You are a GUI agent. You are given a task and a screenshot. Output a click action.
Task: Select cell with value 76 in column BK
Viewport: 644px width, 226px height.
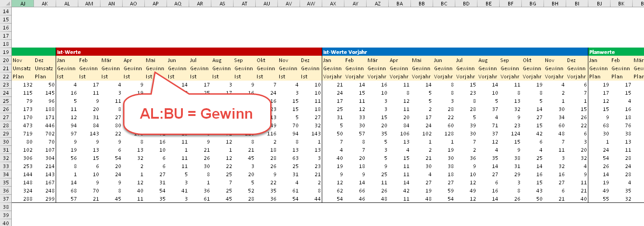[x=621, y=125]
